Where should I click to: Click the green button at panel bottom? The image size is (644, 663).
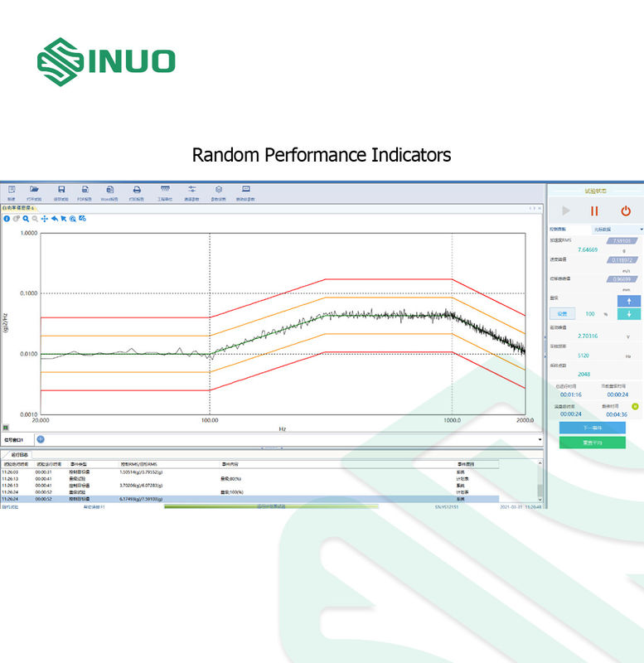coord(593,443)
